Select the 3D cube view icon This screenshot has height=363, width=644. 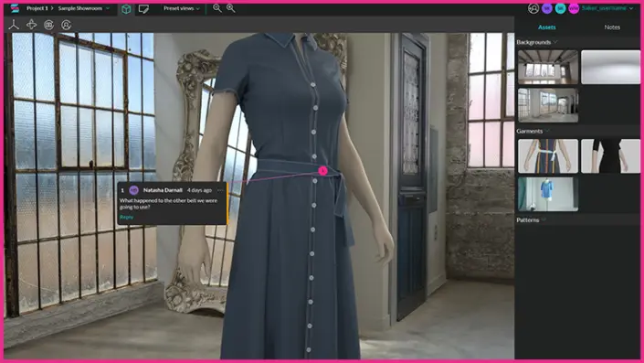(126, 9)
